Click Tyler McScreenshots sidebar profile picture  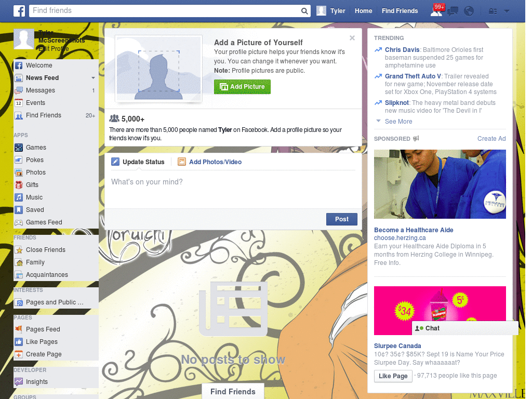(24, 39)
